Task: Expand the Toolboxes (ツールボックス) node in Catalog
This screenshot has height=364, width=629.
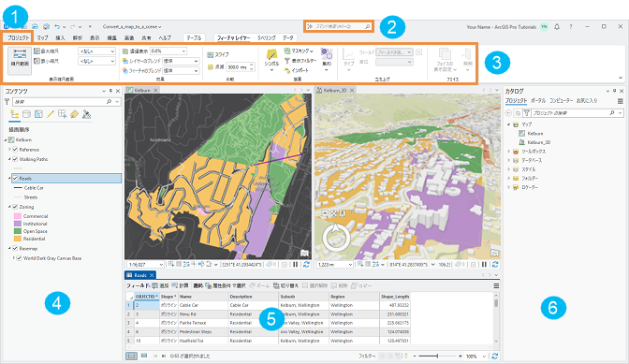Action: (x=508, y=152)
